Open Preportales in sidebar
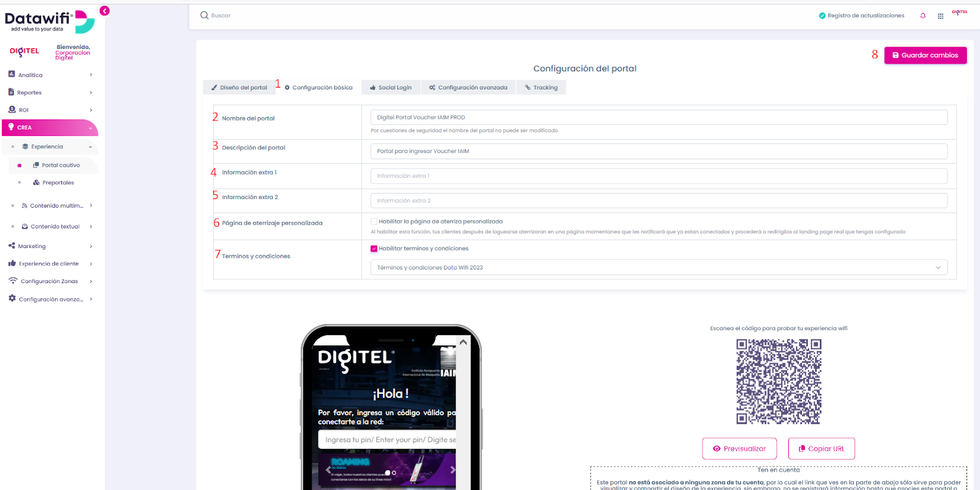The width and height of the screenshot is (980, 490). click(58, 183)
